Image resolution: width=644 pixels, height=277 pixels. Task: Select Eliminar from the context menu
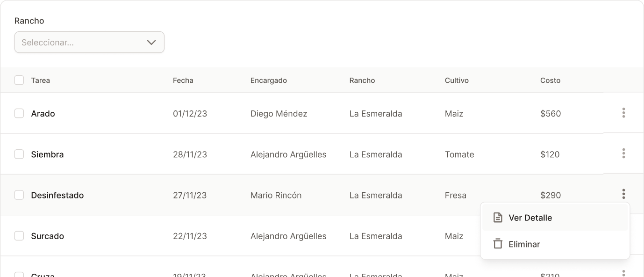pyautogui.click(x=524, y=244)
